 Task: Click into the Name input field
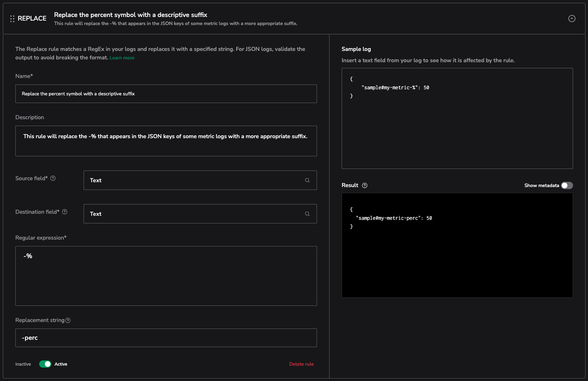[166, 94]
